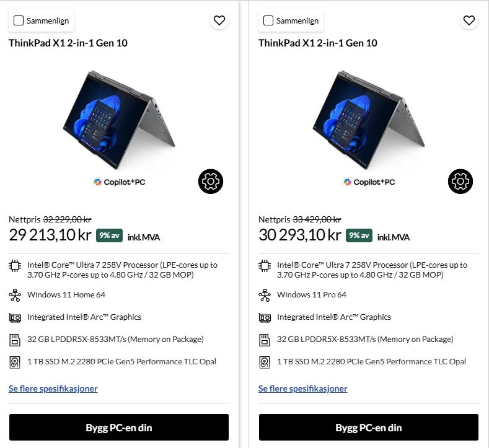Click gear icon on left laptop image
489x448 pixels.
211,181
